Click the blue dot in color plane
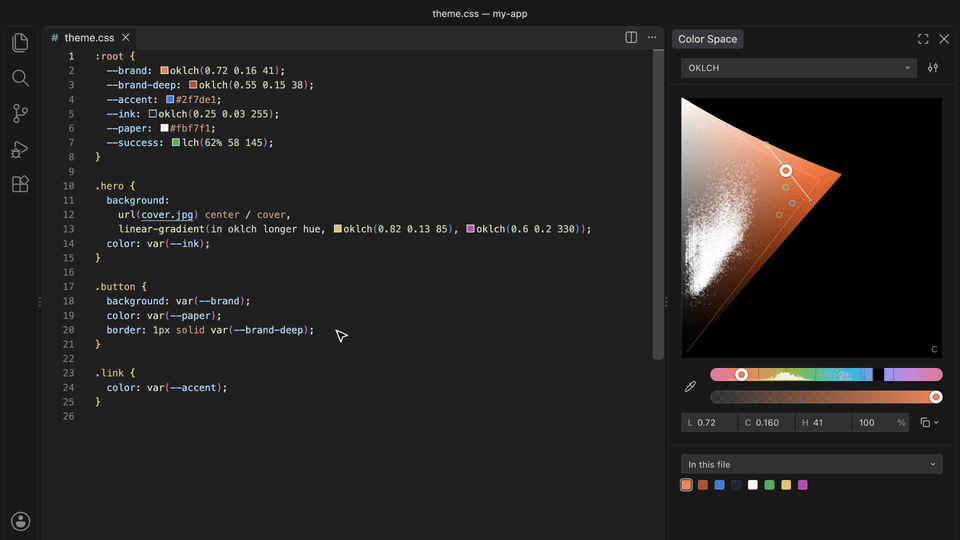This screenshot has width=960, height=540. [792, 203]
